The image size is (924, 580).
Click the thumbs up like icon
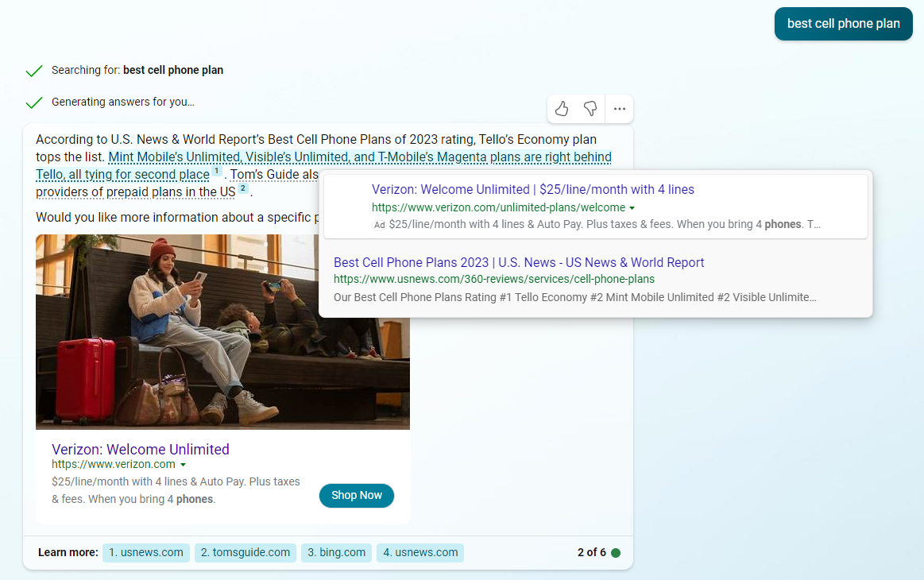(562, 109)
